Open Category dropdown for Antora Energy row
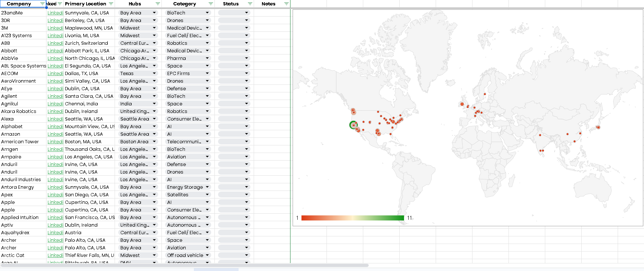Viewport: 644px width, 271px height. coord(207,187)
